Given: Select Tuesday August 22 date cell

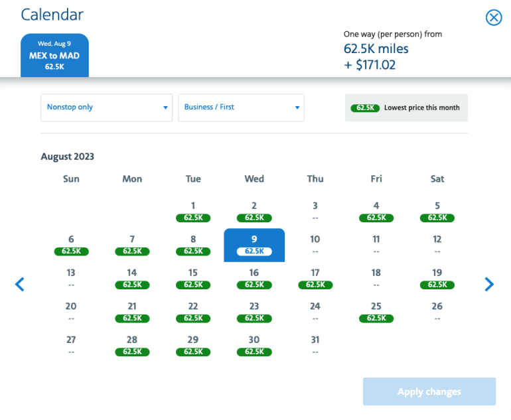Looking at the screenshot, I should click(x=193, y=312).
